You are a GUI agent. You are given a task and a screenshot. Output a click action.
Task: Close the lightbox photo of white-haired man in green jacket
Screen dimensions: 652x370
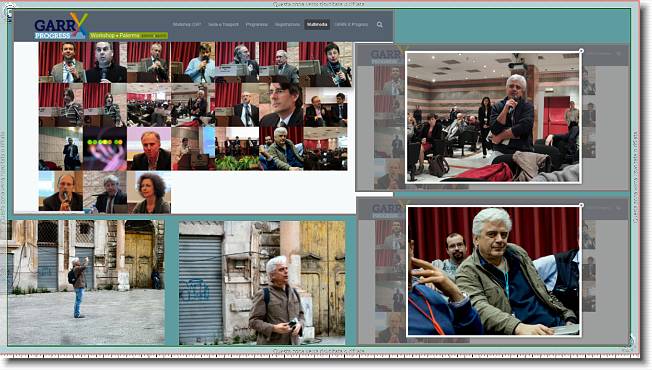pos(581,205)
